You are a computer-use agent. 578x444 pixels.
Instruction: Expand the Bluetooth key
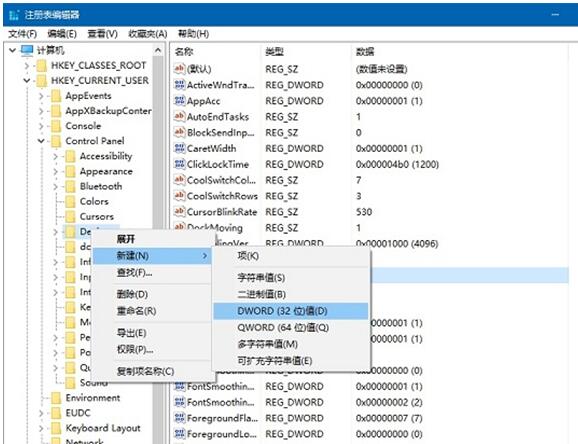[x=56, y=187]
